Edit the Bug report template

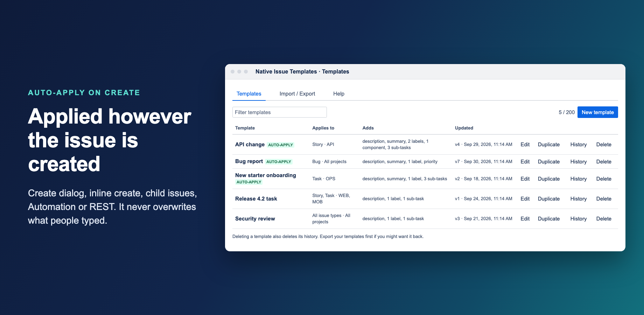point(525,162)
